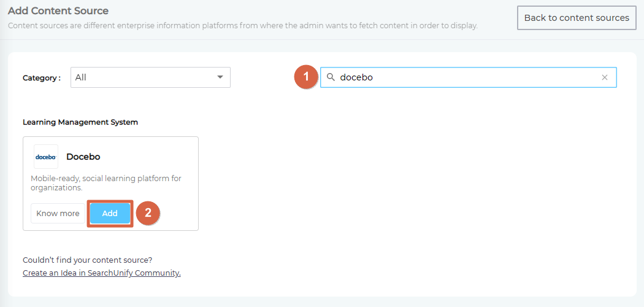This screenshot has width=644, height=307.
Task: Click the Couldn't find your content source text
Action: pos(87,260)
